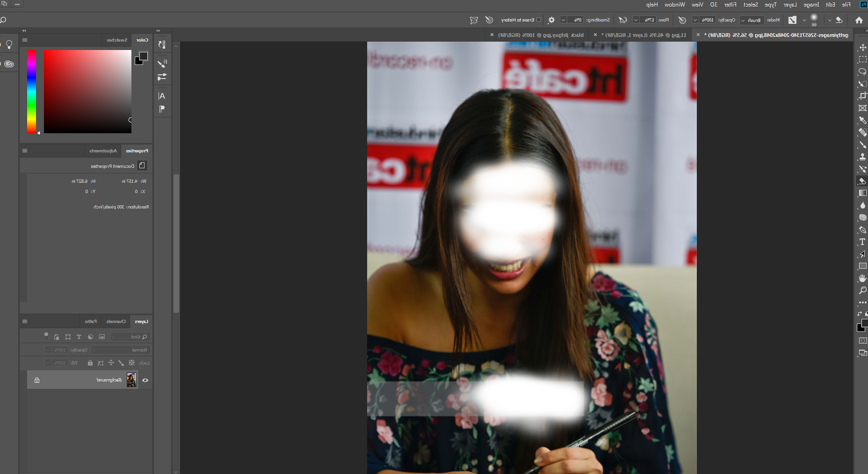
Task: Expand the Opacity slider dropdown in options bar
Action: [x=695, y=20]
